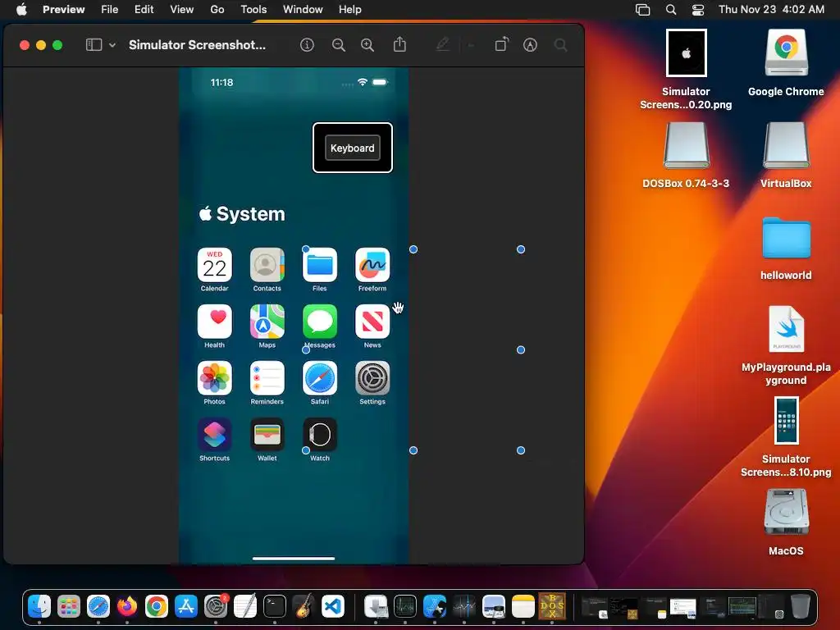Open the sidebar view options chevron

coord(112,46)
